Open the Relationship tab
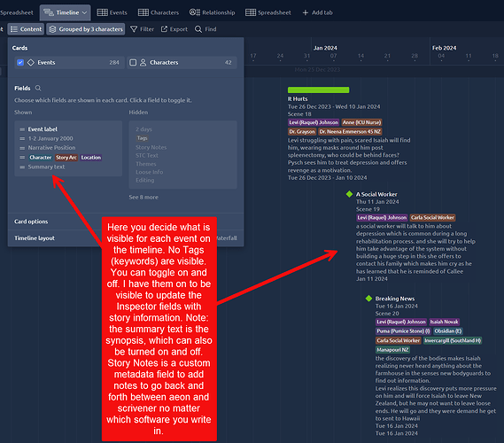504x443 pixels. [213, 12]
